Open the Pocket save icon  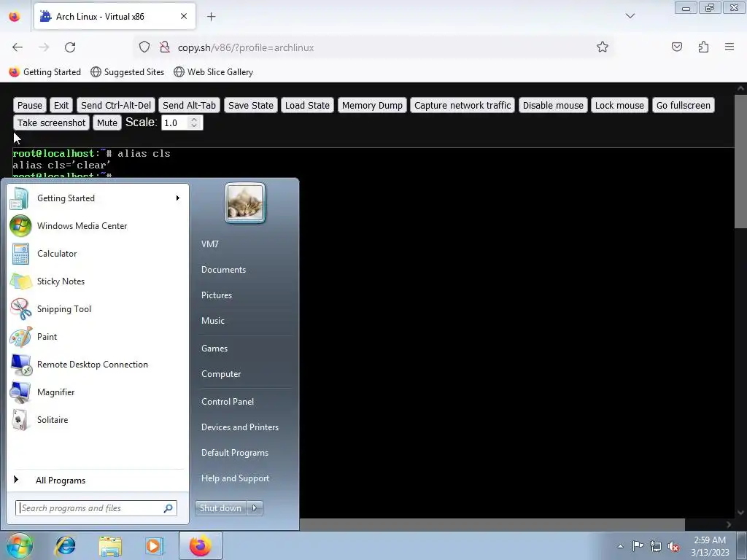click(x=677, y=47)
